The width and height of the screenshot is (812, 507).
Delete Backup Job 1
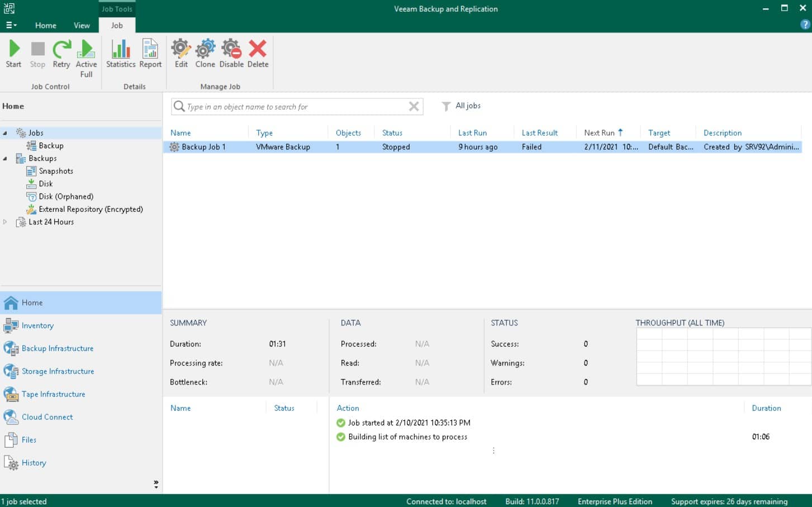tap(257, 53)
